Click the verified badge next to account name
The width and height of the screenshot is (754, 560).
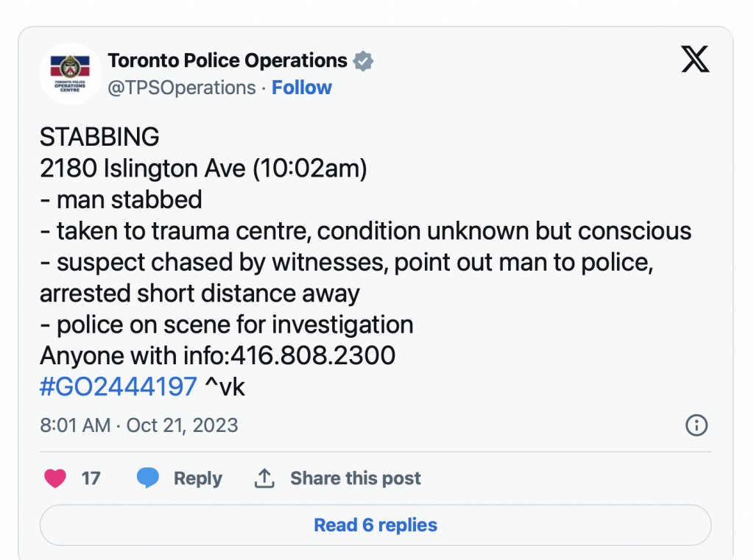363,61
